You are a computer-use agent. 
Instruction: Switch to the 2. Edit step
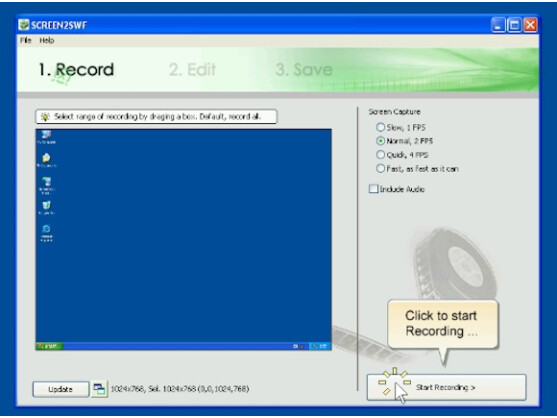(x=192, y=70)
